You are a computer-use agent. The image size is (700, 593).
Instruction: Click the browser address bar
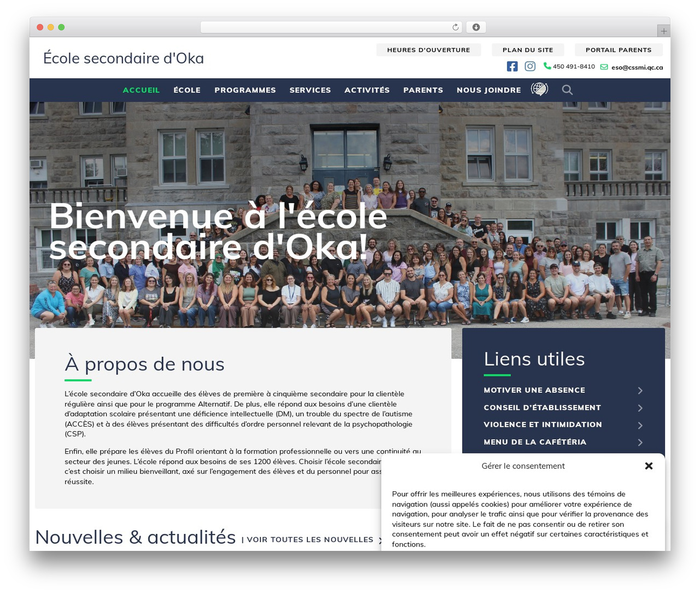click(331, 27)
